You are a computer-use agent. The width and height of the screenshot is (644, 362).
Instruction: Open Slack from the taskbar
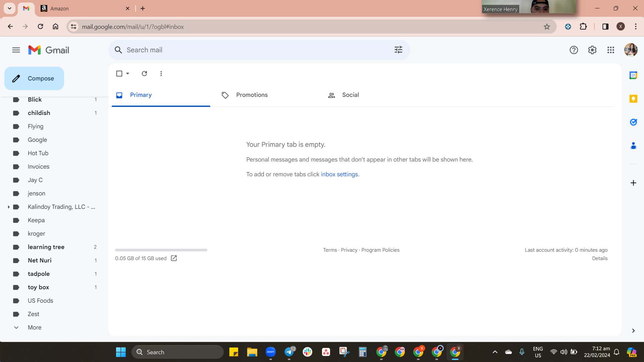pyautogui.click(x=307, y=352)
